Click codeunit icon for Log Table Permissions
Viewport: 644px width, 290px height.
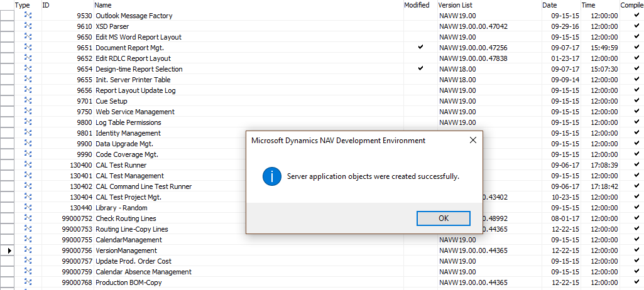pyautogui.click(x=28, y=122)
